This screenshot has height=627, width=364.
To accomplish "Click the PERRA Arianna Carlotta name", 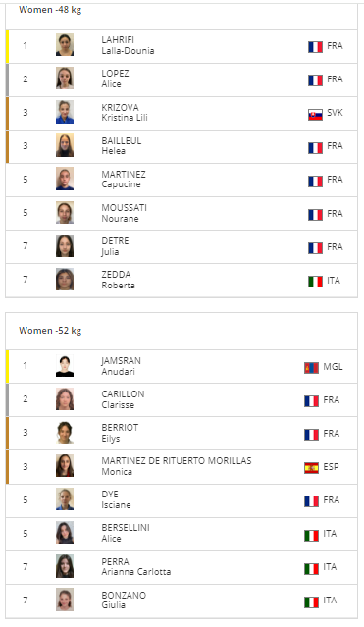I will (x=136, y=566).
